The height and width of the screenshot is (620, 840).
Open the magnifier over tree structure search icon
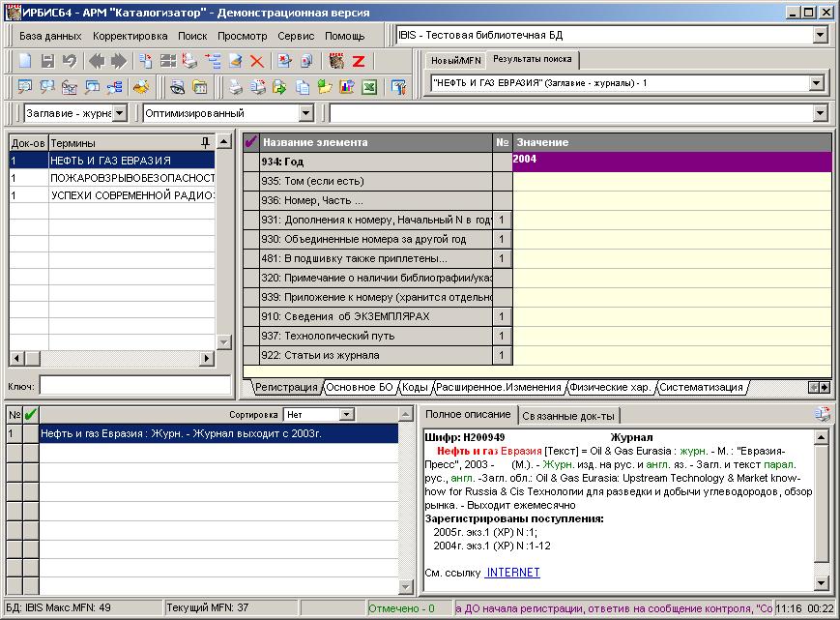click(114, 87)
